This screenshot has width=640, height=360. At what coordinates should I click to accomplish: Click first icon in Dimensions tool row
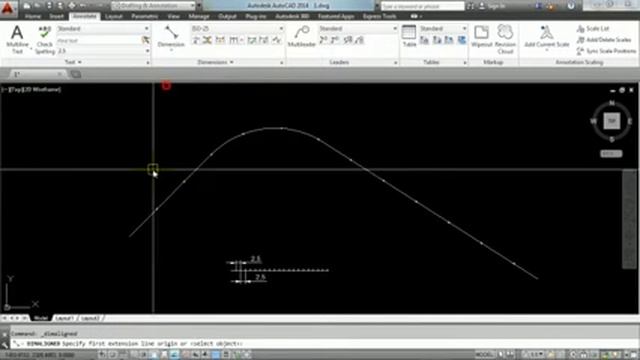tap(196, 40)
